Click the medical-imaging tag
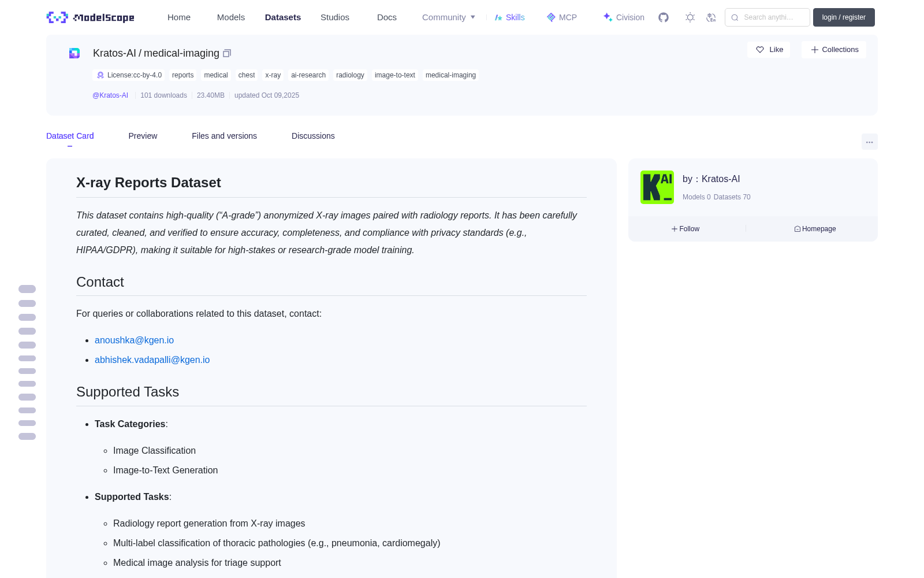 450,75
